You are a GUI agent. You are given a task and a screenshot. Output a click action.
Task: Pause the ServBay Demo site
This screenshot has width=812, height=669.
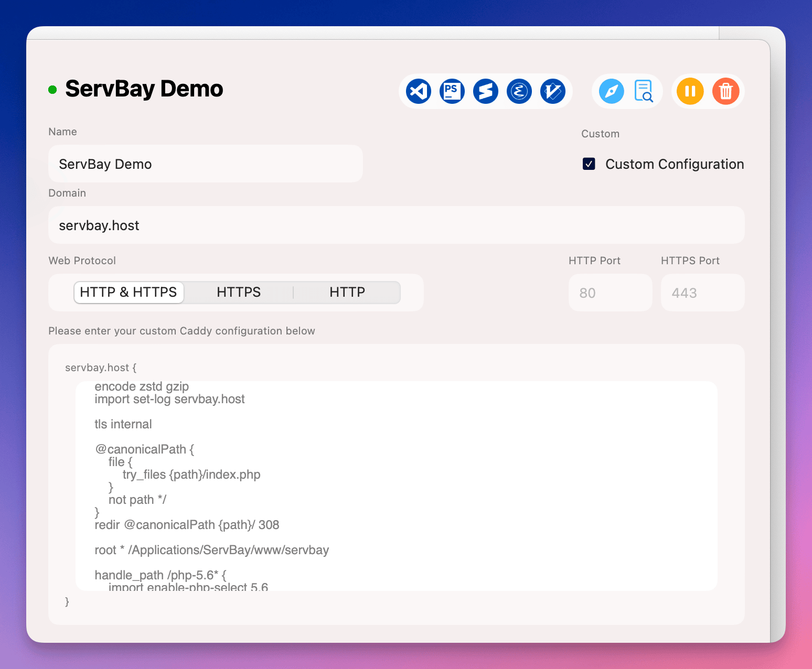pyautogui.click(x=690, y=91)
